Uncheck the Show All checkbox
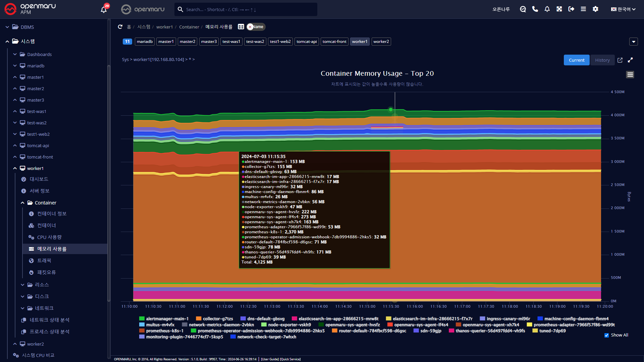Image resolution: width=644 pixels, height=362 pixels. (606, 335)
